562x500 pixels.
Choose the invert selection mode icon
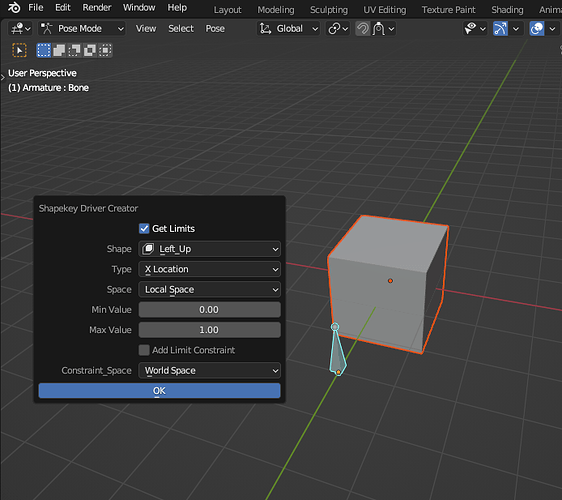90,51
